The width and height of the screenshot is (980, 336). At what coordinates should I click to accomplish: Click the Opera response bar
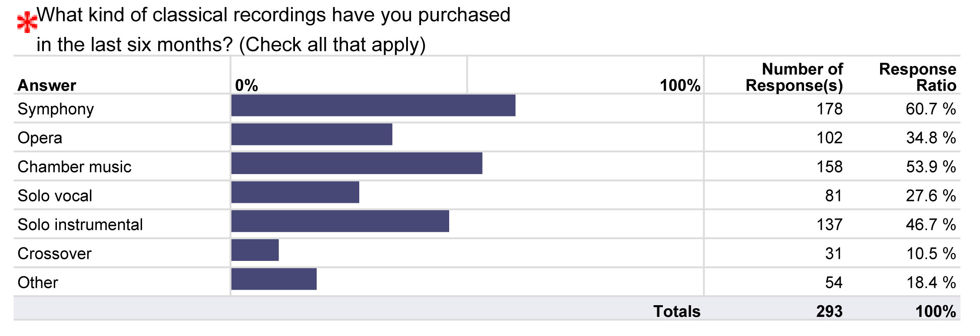click(x=312, y=134)
